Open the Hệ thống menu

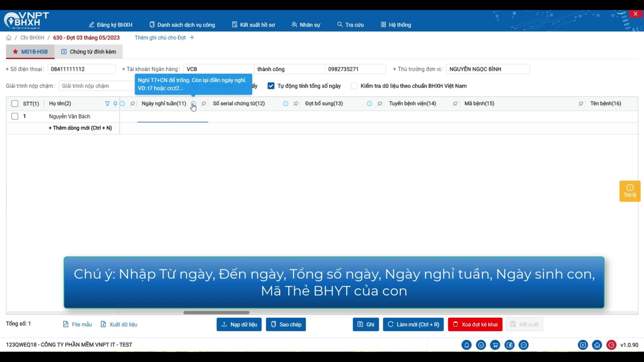point(395,25)
